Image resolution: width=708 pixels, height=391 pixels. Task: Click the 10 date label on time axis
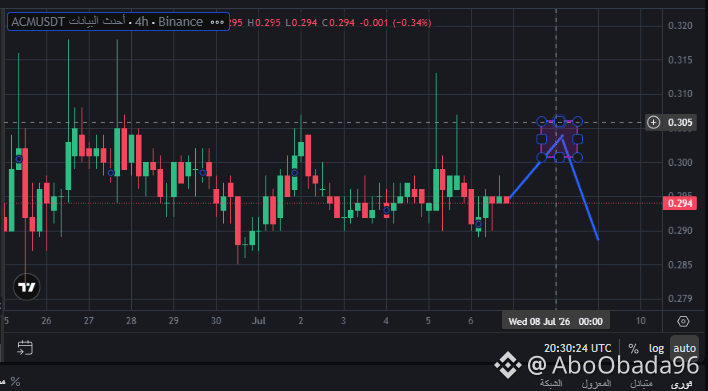click(641, 321)
